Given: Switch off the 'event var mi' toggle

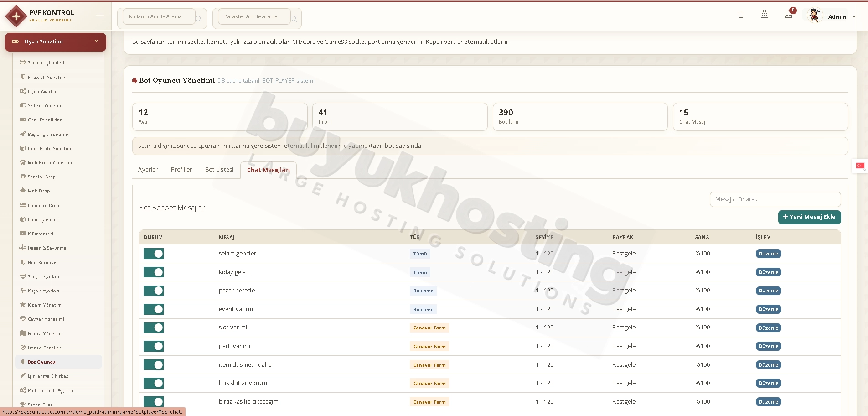Looking at the screenshot, I should [154, 309].
